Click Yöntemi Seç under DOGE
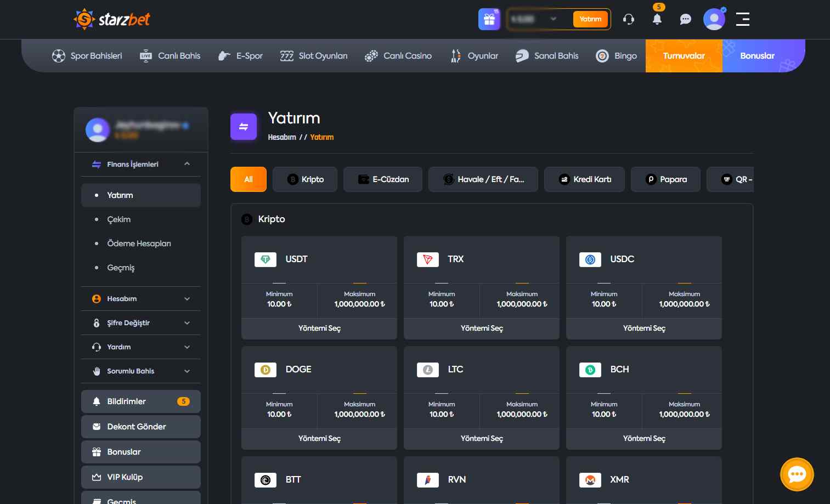This screenshot has height=504, width=830. coord(319,439)
